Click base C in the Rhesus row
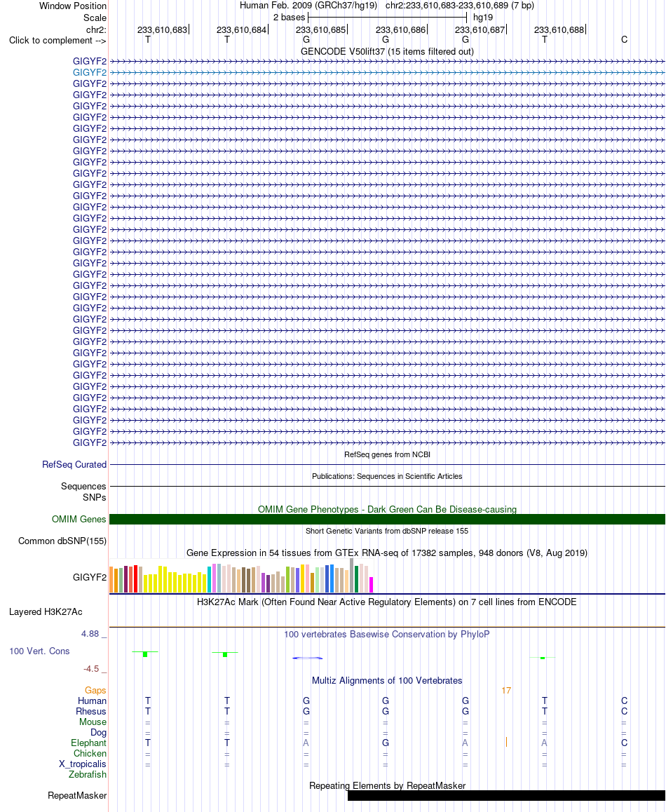This screenshot has width=666, height=812. (x=624, y=712)
